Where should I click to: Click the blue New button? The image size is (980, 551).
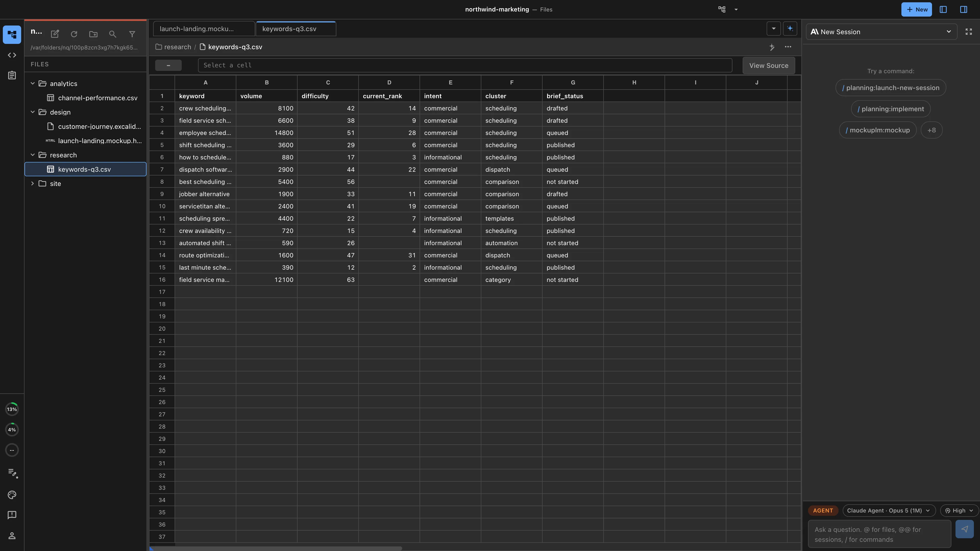916,9
